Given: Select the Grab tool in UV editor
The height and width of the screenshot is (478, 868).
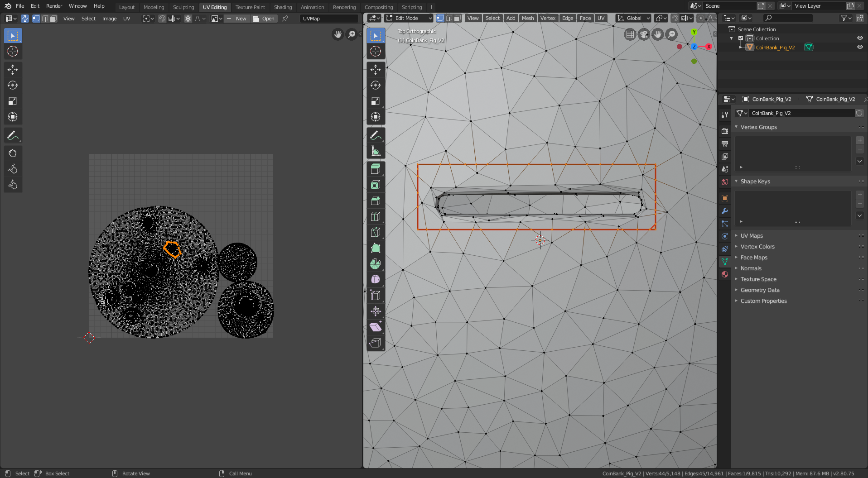Looking at the screenshot, I should point(13,153).
